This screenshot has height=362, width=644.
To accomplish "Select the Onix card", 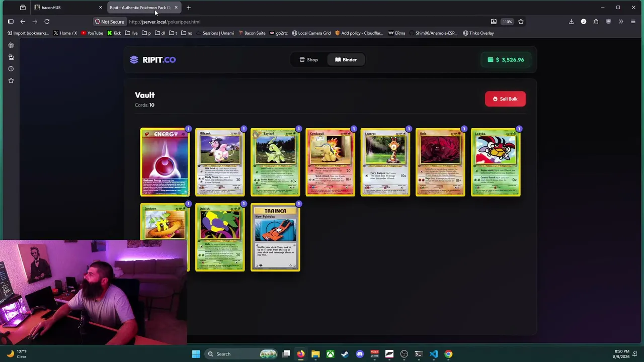I will coord(440,162).
